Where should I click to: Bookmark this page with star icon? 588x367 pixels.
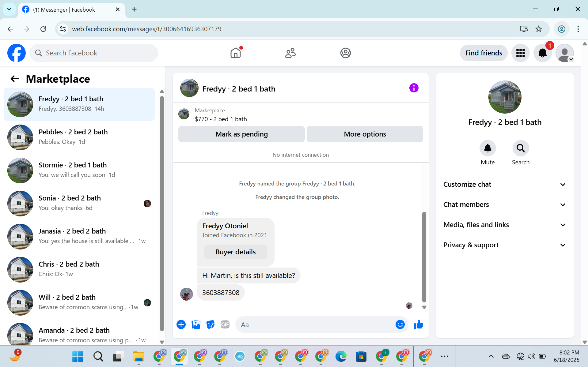tap(538, 29)
